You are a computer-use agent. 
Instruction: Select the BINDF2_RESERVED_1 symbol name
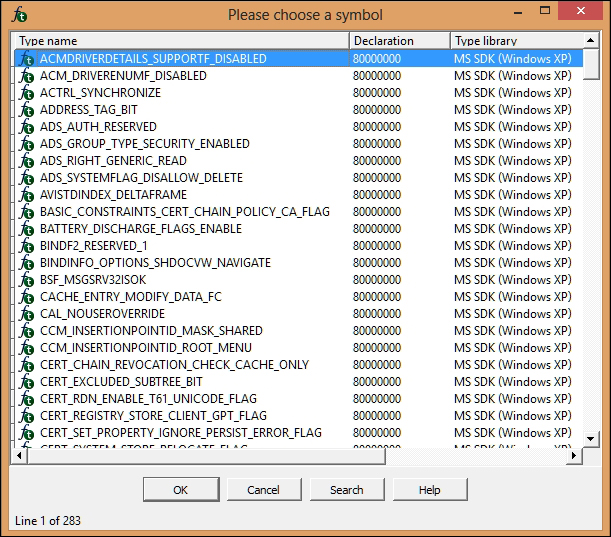(x=94, y=246)
